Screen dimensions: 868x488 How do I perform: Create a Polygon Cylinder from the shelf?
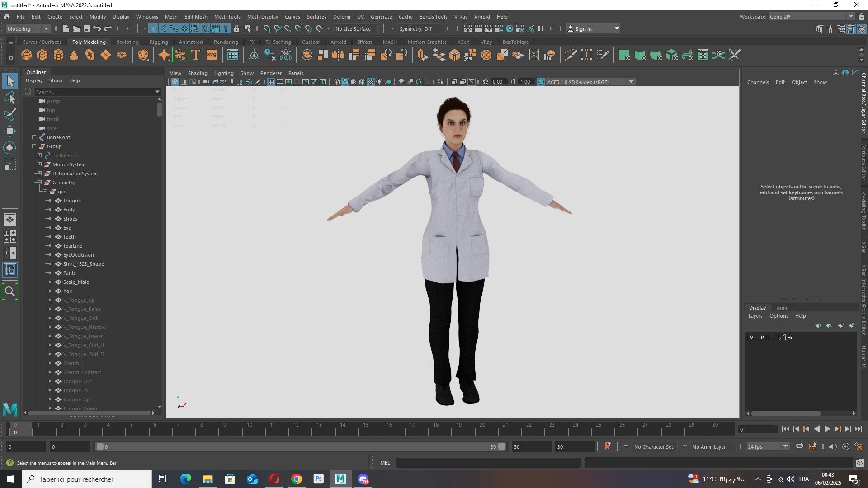(x=58, y=55)
